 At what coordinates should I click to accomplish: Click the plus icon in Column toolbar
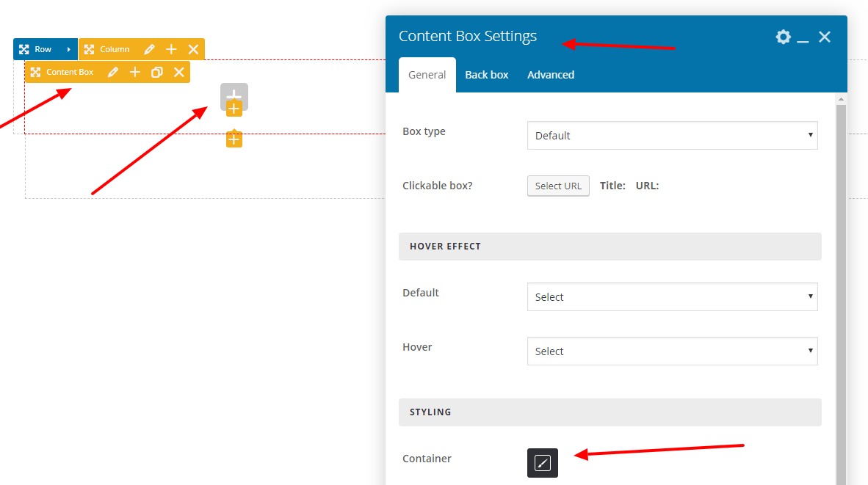point(171,49)
